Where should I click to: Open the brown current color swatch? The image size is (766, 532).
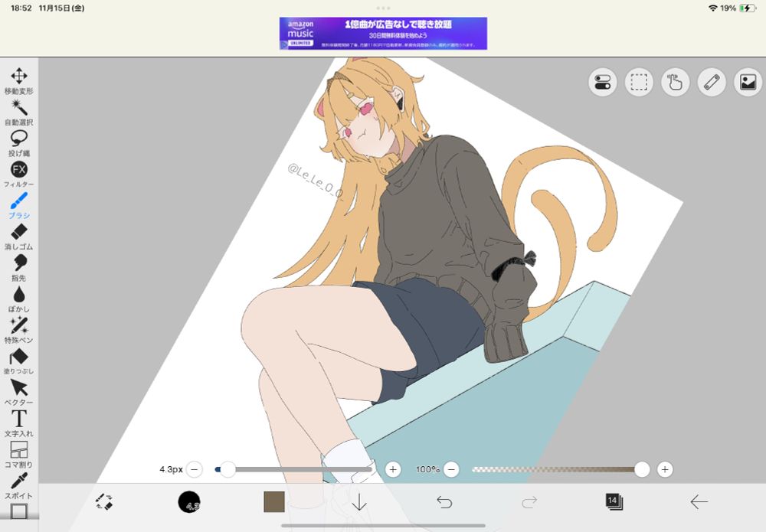click(274, 501)
